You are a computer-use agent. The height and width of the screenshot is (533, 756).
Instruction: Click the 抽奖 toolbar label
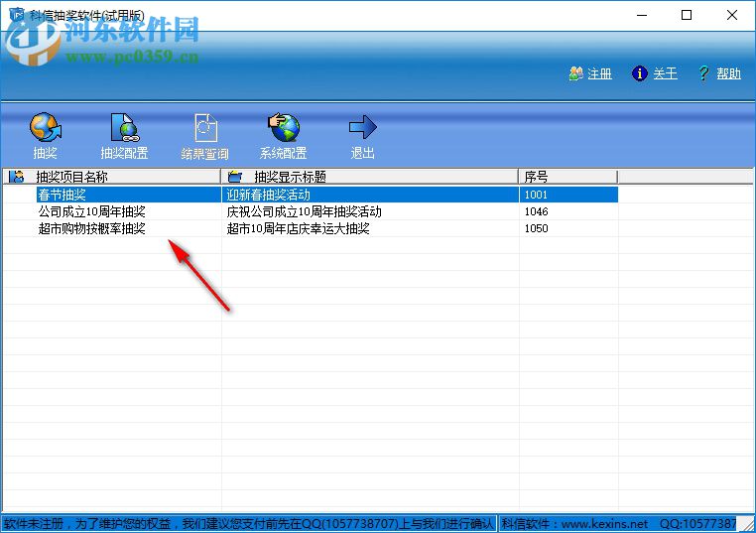coord(46,154)
